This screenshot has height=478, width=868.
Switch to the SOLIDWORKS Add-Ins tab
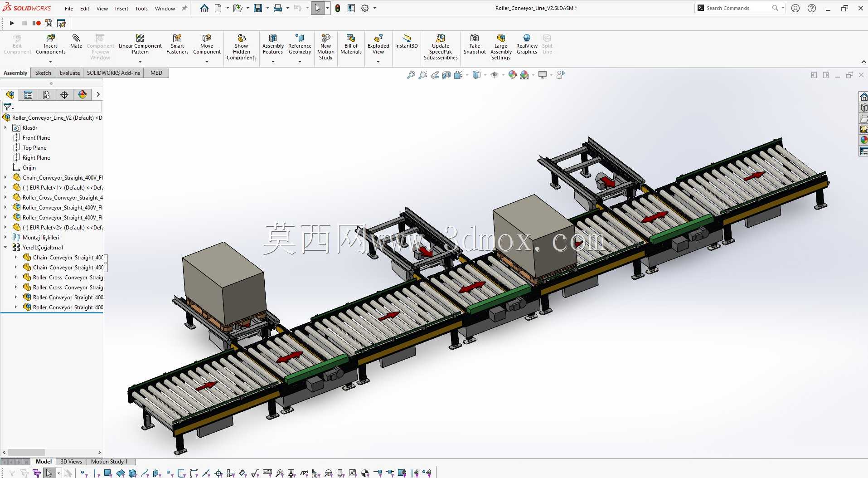click(113, 73)
